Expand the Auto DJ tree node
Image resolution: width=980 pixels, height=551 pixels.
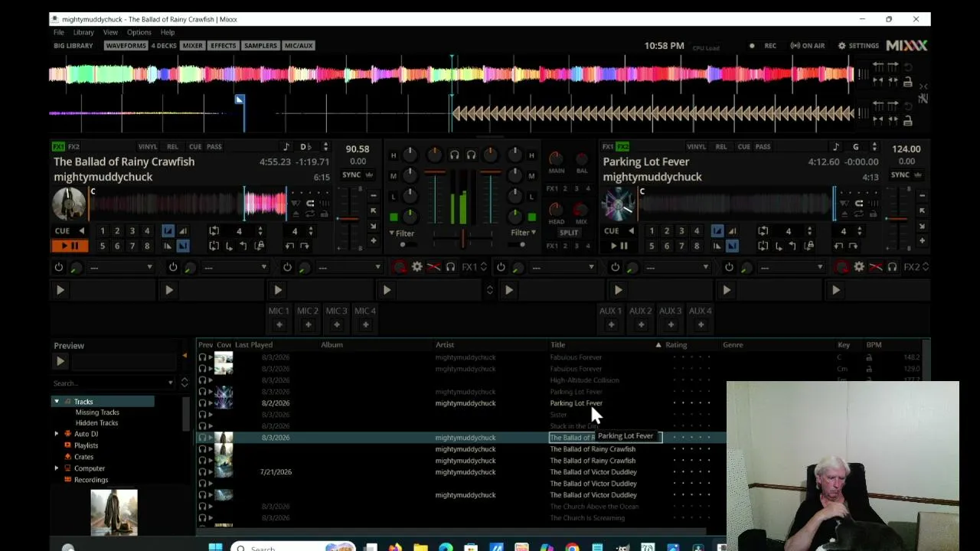coord(56,434)
